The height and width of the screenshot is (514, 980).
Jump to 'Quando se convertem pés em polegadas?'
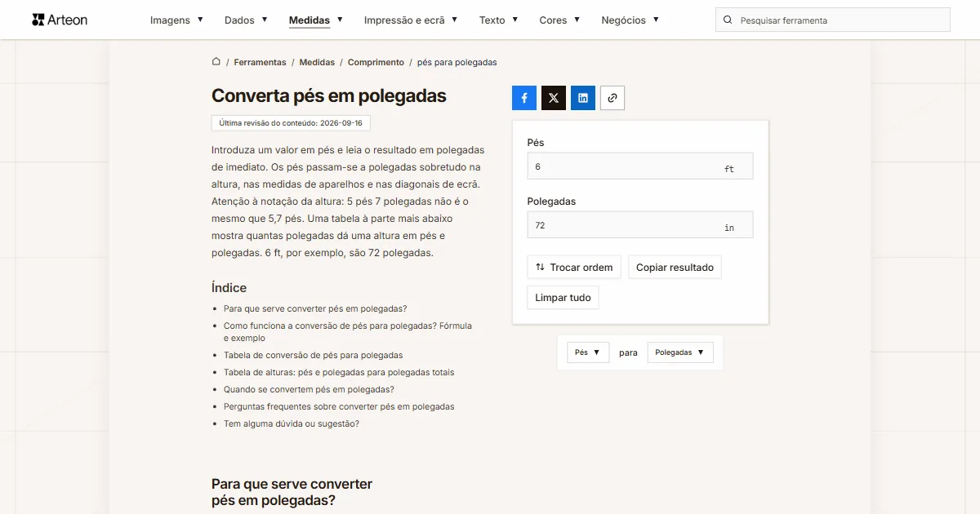point(309,389)
